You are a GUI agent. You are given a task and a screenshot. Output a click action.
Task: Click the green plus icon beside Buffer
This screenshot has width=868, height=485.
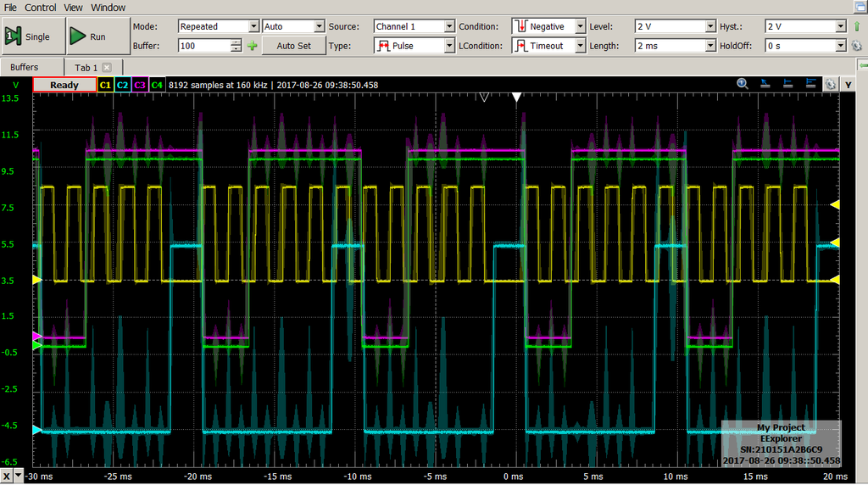(252, 46)
